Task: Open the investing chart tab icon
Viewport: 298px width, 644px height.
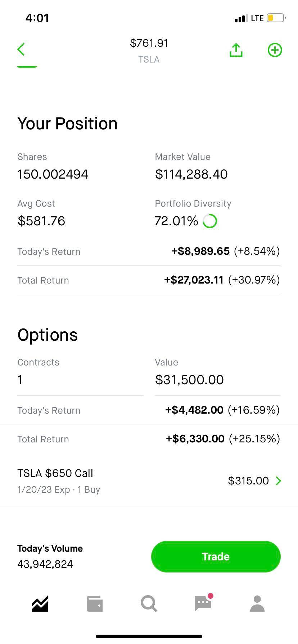Action: pos(40,604)
